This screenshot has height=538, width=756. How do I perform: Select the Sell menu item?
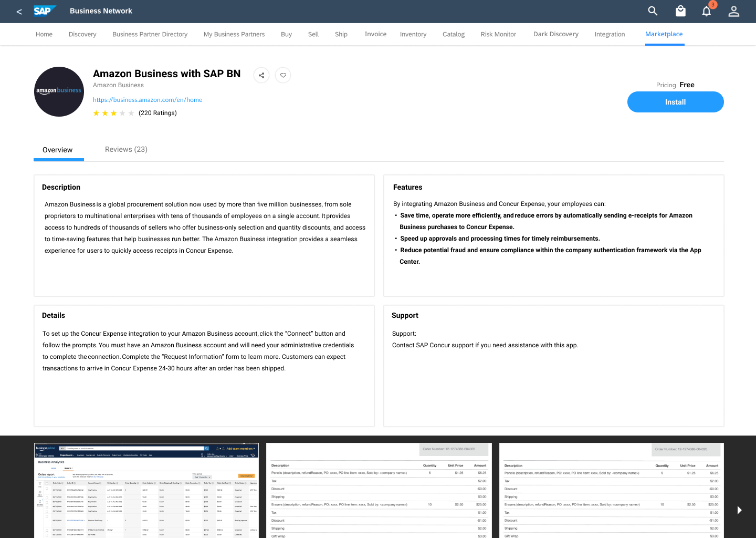(x=313, y=34)
